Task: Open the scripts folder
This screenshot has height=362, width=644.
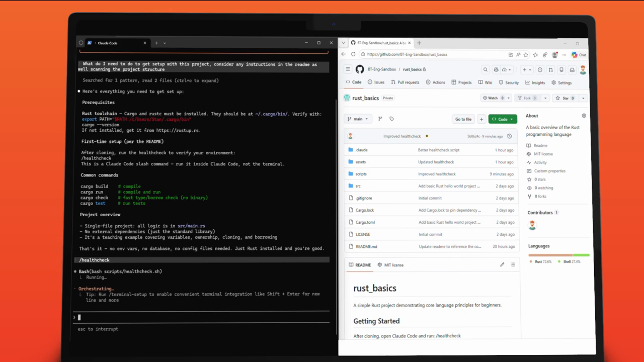Action: click(x=361, y=174)
